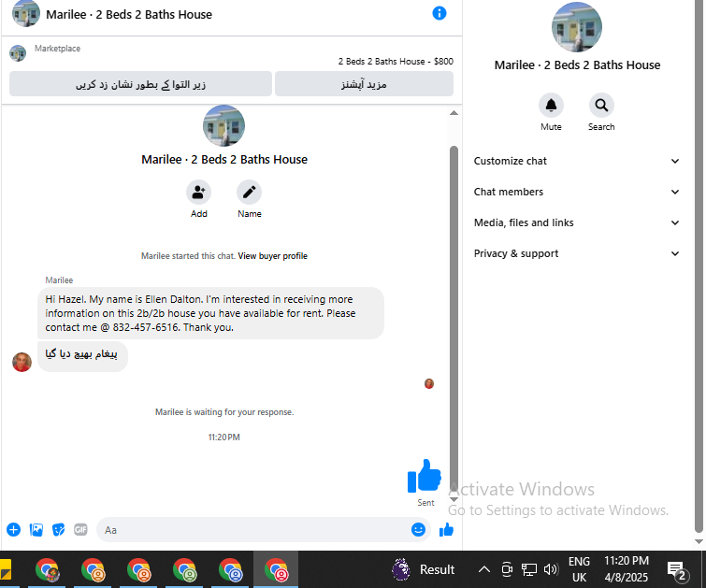
Task: Click Marilee's message about 2b/2b house
Action: pos(210,313)
